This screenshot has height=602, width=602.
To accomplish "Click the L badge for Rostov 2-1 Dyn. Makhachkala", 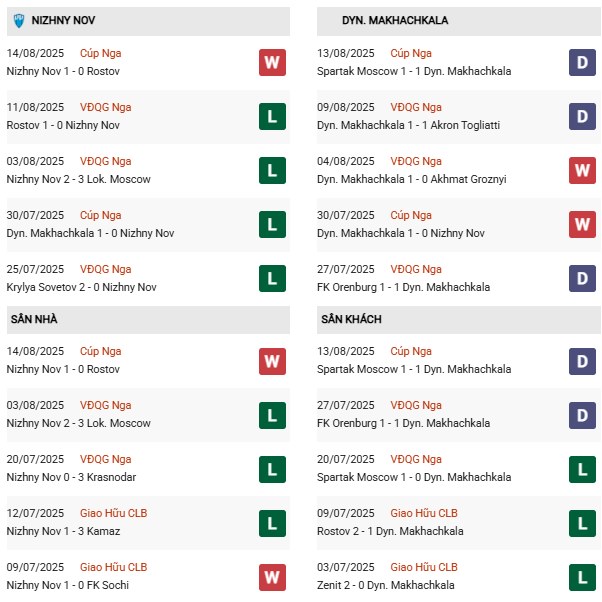I will click(582, 523).
